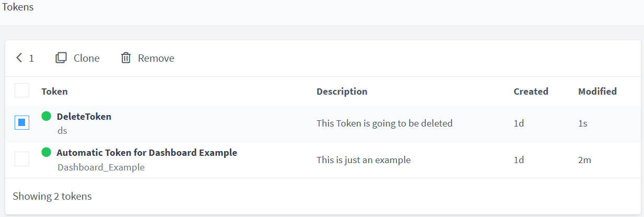
Task: Sort by the Created column header
Action: tap(531, 92)
